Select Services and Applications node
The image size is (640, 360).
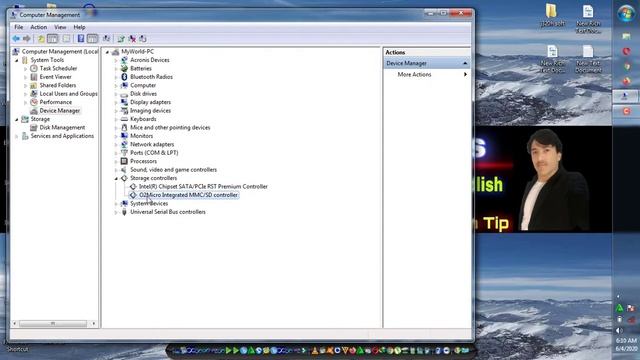point(62,136)
